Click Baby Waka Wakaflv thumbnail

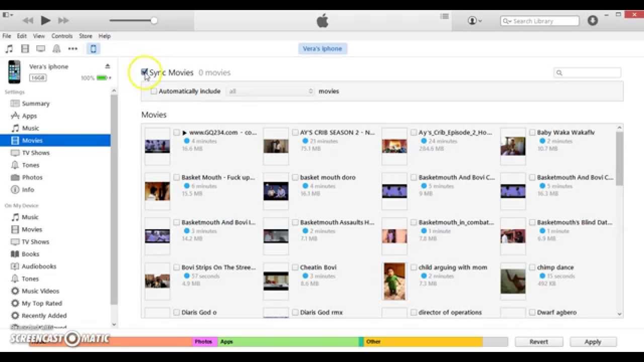[513, 146]
